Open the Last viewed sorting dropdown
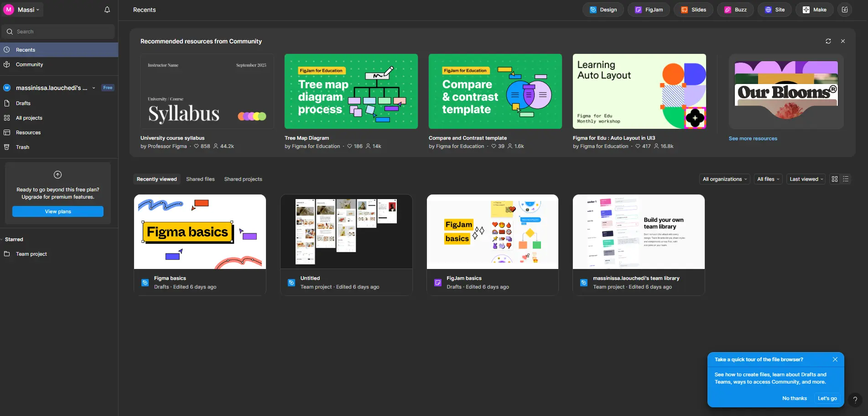 tap(805, 179)
